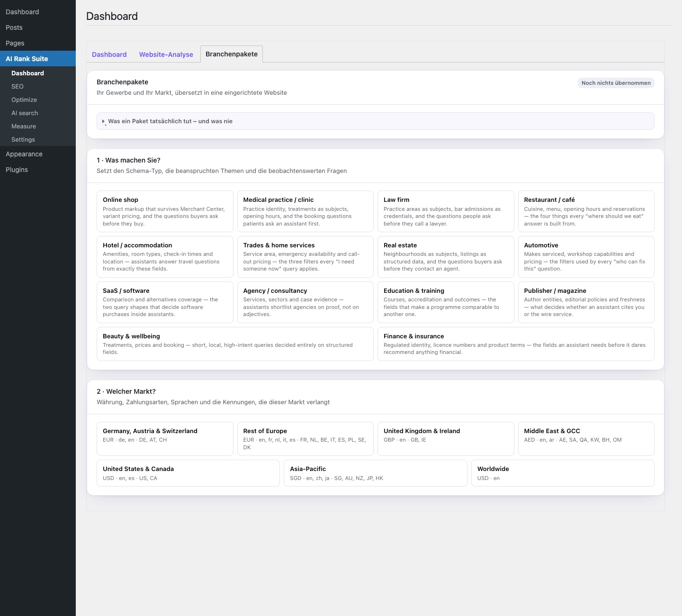This screenshot has height=616, width=682.
Task: Select the Law firm industry card
Action: click(446, 211)
